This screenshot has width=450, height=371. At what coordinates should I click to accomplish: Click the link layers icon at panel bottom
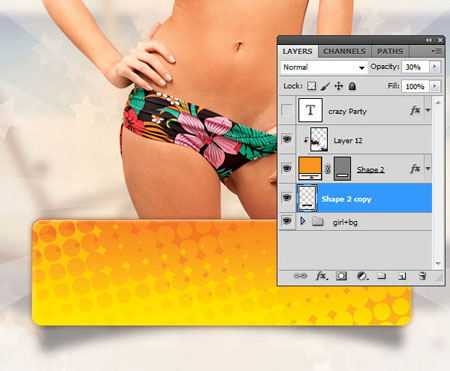300,276
